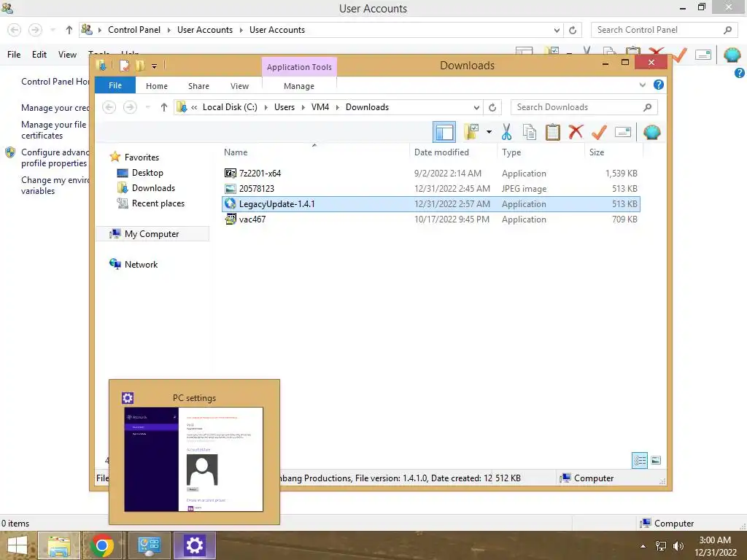Viewport: 747px width, 560px height.
Task: Open the Customize Quick Access Toolbar dropdown
Action: tap(155, 66)
